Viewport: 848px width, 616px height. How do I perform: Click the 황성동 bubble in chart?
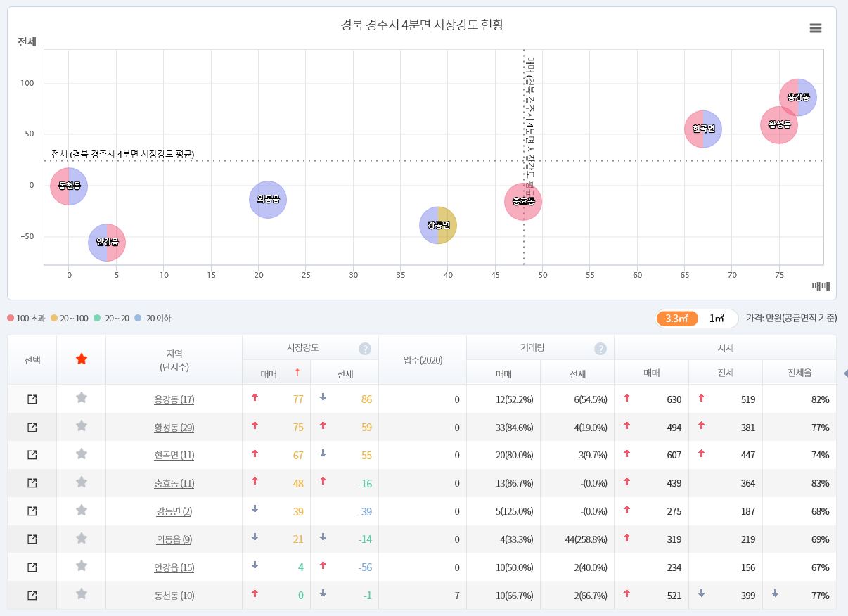click(x=779, y=124)
